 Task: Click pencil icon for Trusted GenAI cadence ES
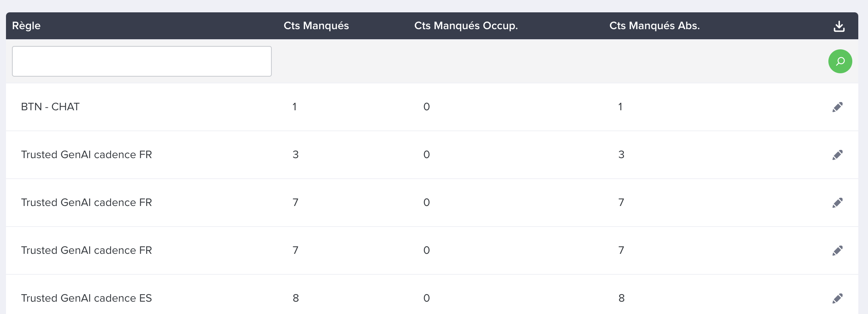[x=837, y=299]
